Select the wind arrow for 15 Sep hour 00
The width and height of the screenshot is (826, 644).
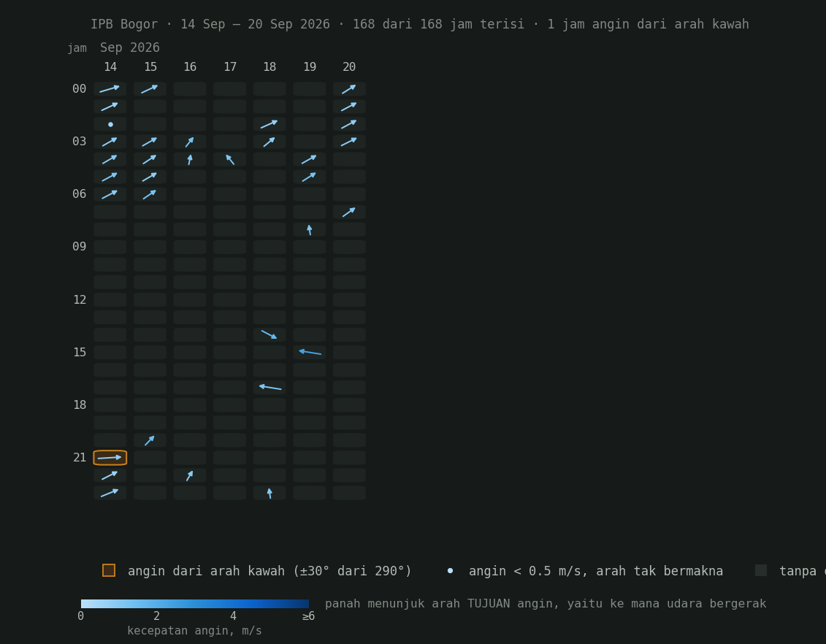[150, 89]
